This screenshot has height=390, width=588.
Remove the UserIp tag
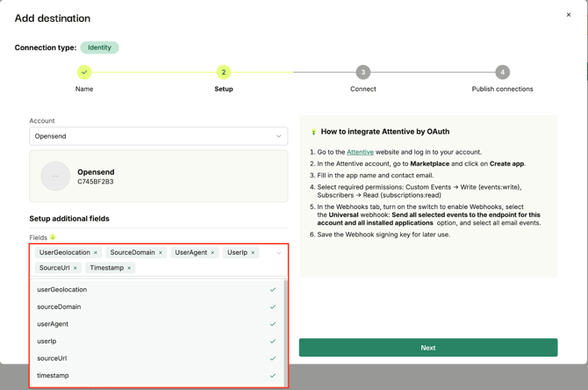pos(253,253)
